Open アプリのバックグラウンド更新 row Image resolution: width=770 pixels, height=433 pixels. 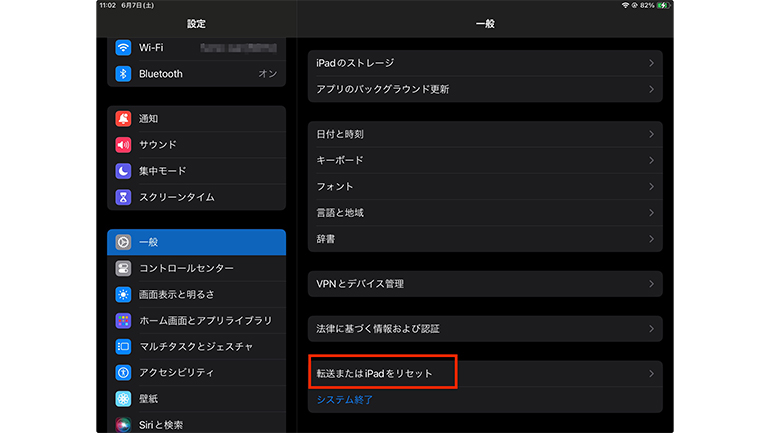click(x=485, y=89)
